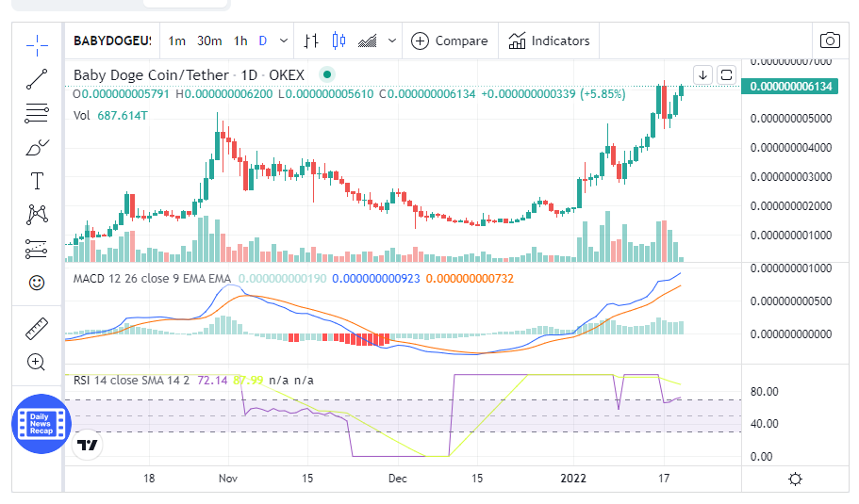Image resolution: width=859 pixels, height=504 pixels.
Task: Click the RSI 14 close indicator legend
Action: point(131,380)
